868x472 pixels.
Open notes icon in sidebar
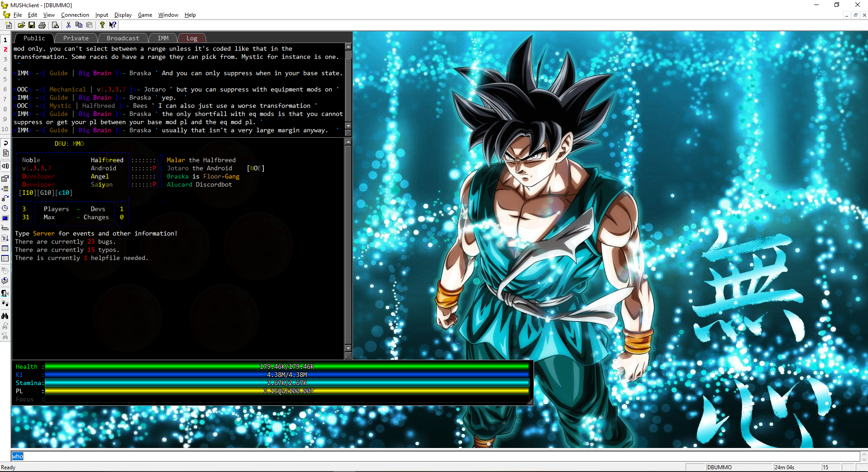coord(5,248)
